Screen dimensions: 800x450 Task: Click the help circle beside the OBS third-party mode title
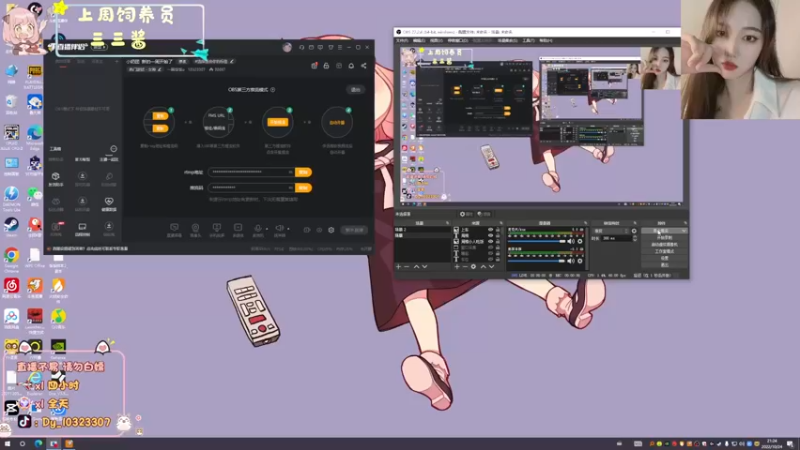point(273,90)
